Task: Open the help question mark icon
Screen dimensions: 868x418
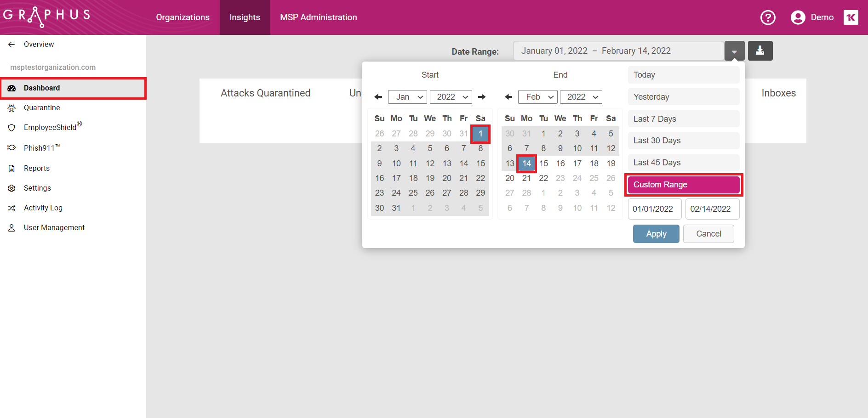Action: click(x=768, y=17)
